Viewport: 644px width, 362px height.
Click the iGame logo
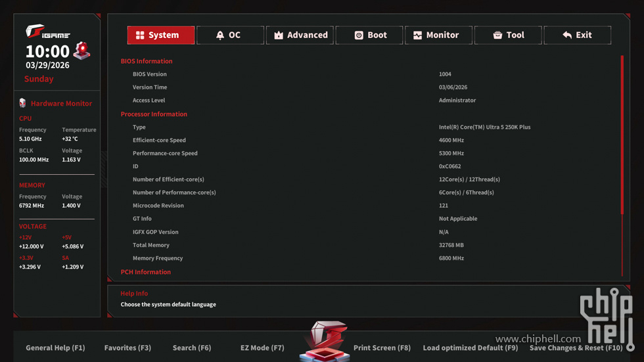click(x=47, y=32)
